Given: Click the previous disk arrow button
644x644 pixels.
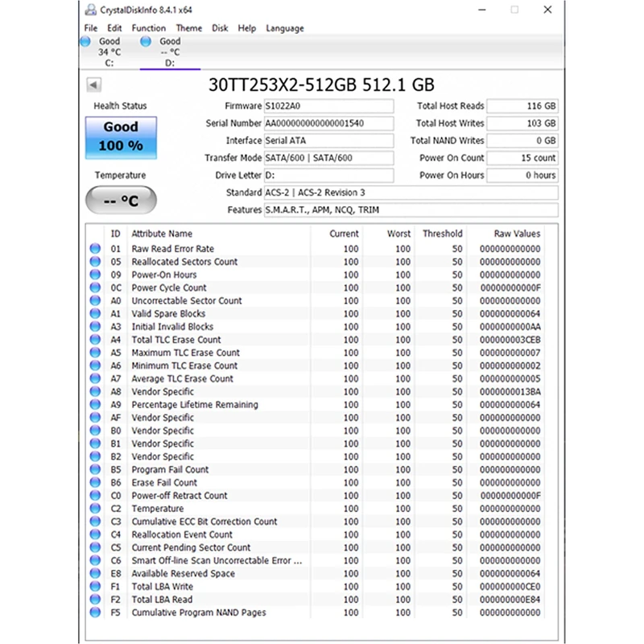Looking at the screenshot, I should pos(93,85).
